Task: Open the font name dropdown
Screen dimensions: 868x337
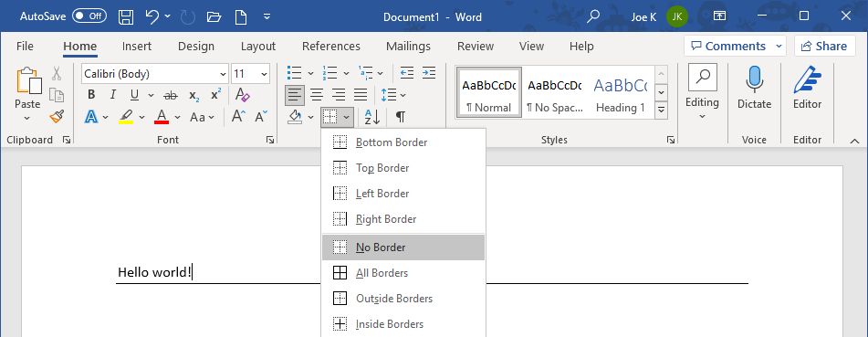Action: point(223,74)
